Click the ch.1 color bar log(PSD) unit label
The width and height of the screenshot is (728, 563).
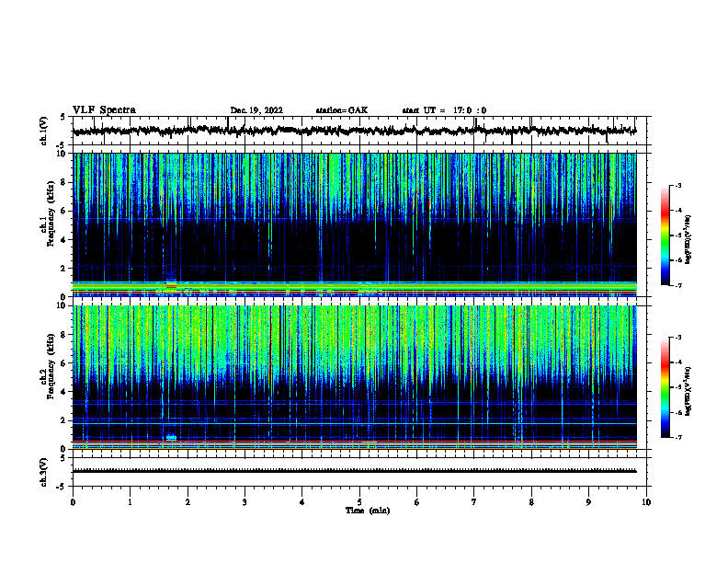click(x=688, y=240)
